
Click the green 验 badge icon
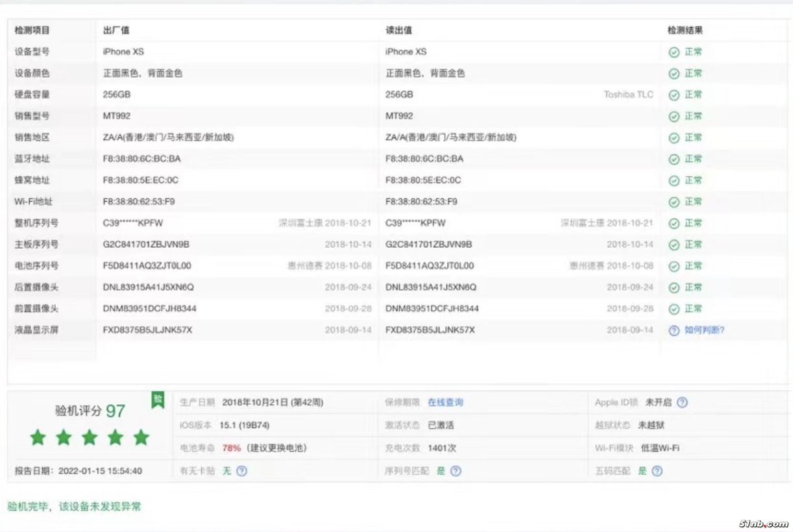[x=158, y=400]
